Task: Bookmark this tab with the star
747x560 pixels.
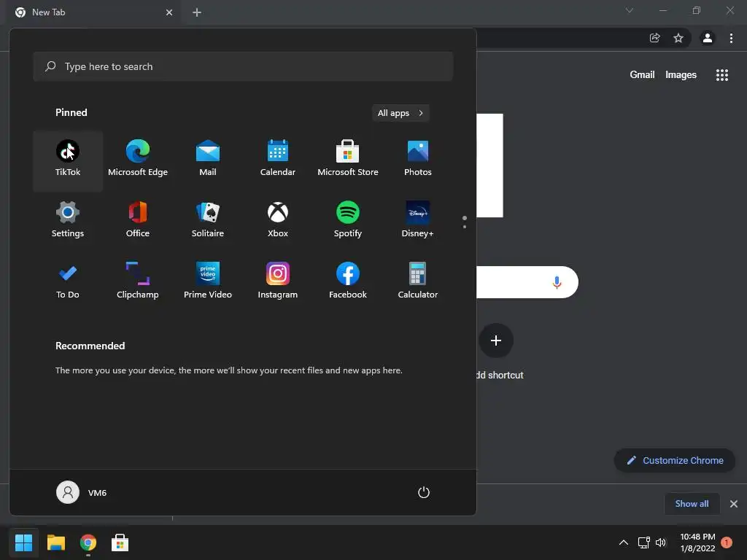Action: [678, 38]
